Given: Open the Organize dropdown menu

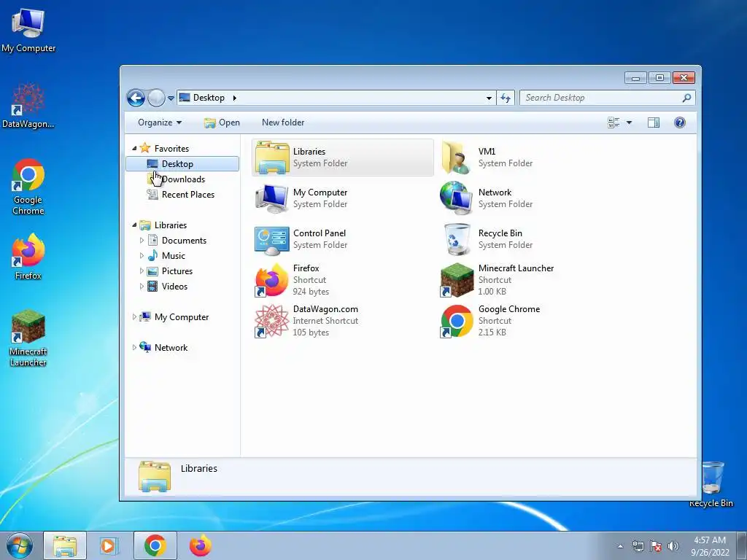Looking at the screenshot, I should click(160, 122).
